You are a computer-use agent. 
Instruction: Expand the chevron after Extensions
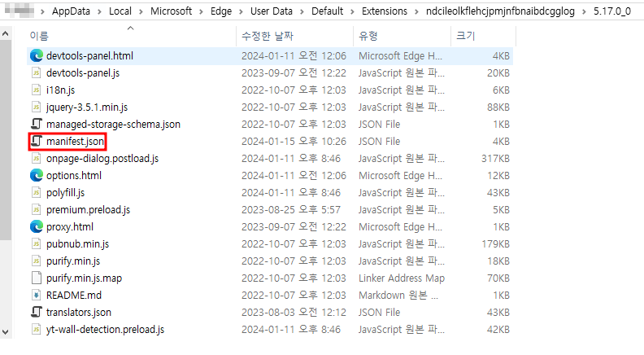click(x=416, y=11)
